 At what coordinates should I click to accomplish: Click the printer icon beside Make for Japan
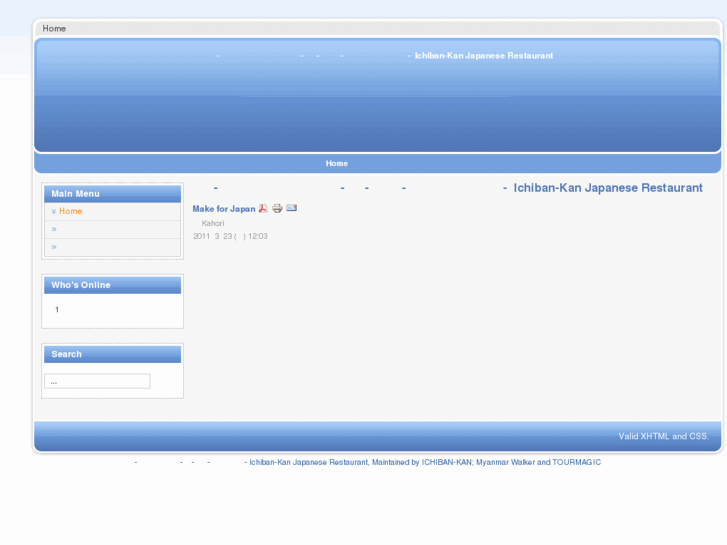(x=277, y=208)
